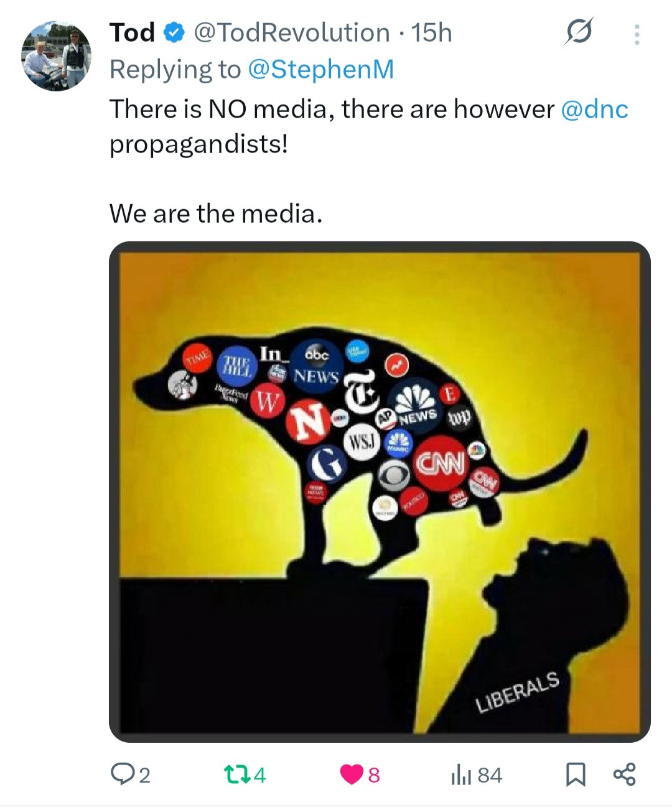
Task: Open the attached dog silhouette image
Action: click(380, 491)
